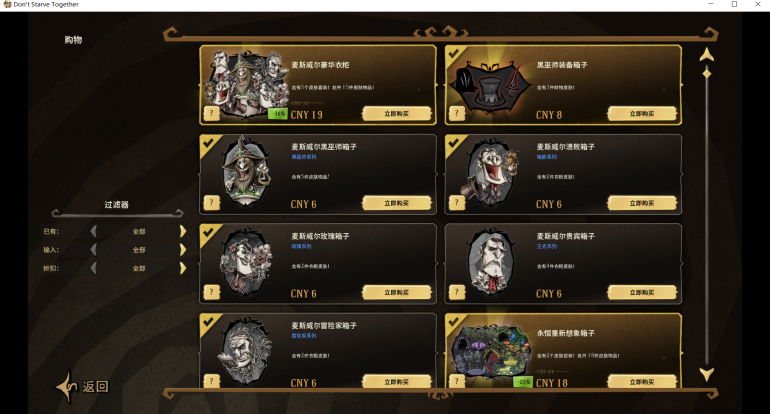
Task: Advance the 输入 filter with its right arrow
Action: 183,249
